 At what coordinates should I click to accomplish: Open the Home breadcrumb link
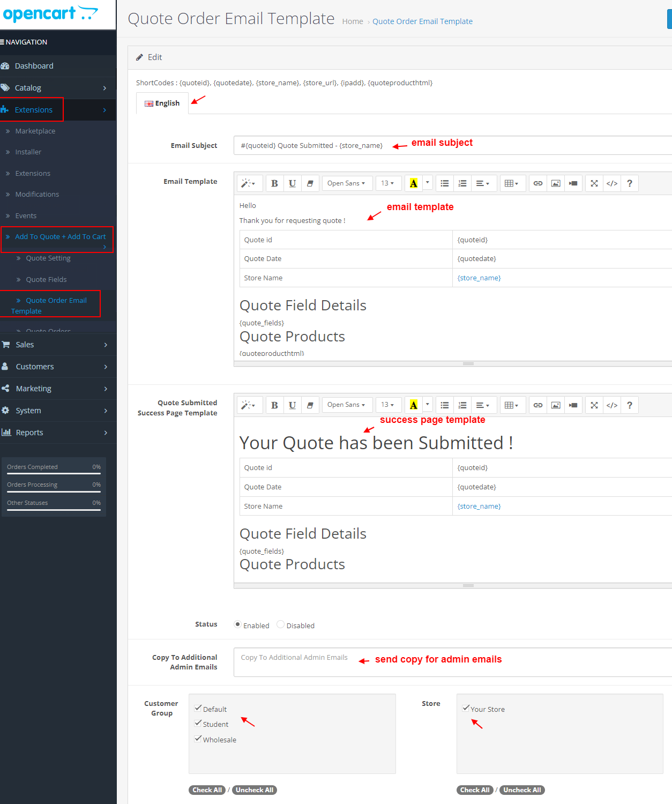coord(352,21)
